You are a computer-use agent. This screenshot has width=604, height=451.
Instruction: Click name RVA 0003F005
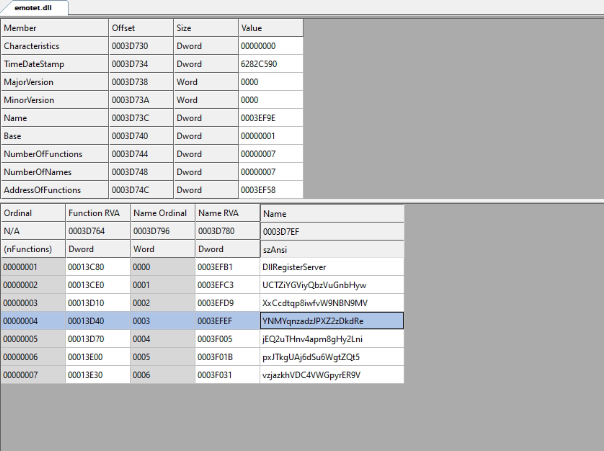(228, 339)
